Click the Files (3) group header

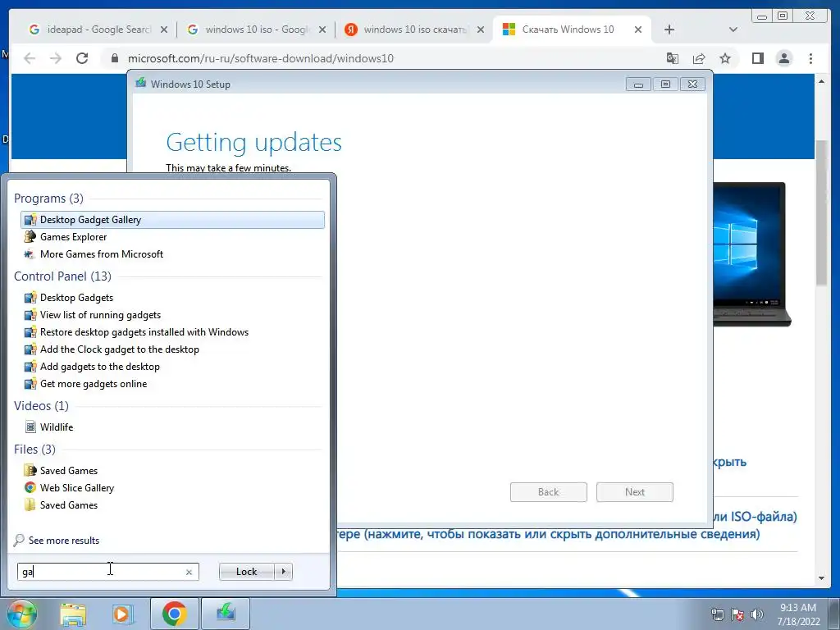(x=34, y=449)
